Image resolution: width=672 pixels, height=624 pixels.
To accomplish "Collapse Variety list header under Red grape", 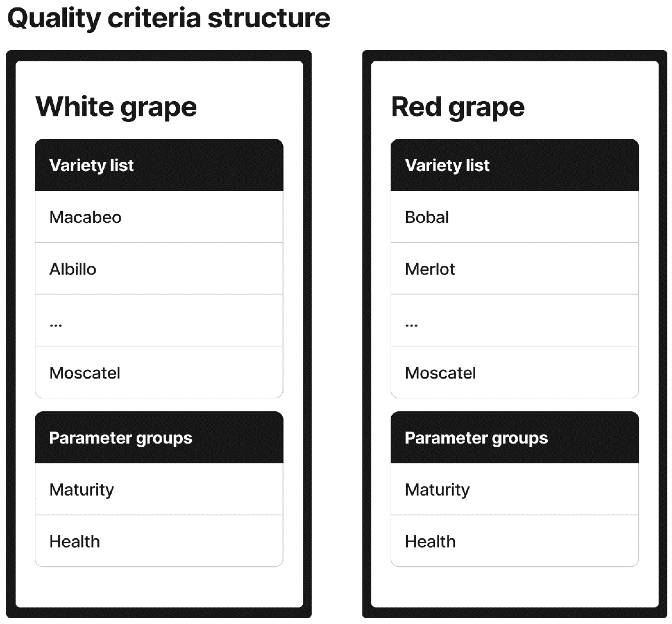I will (x=514, y=165).
